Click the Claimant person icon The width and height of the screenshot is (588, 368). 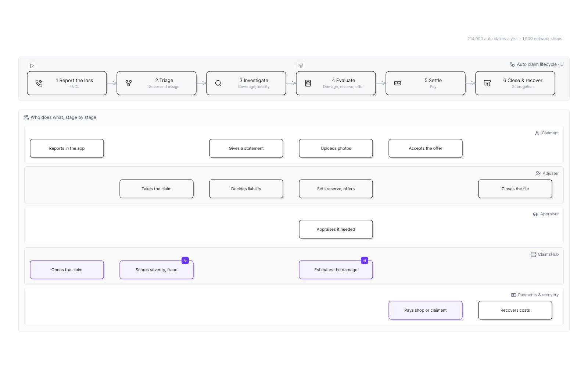tap(537, 133)
